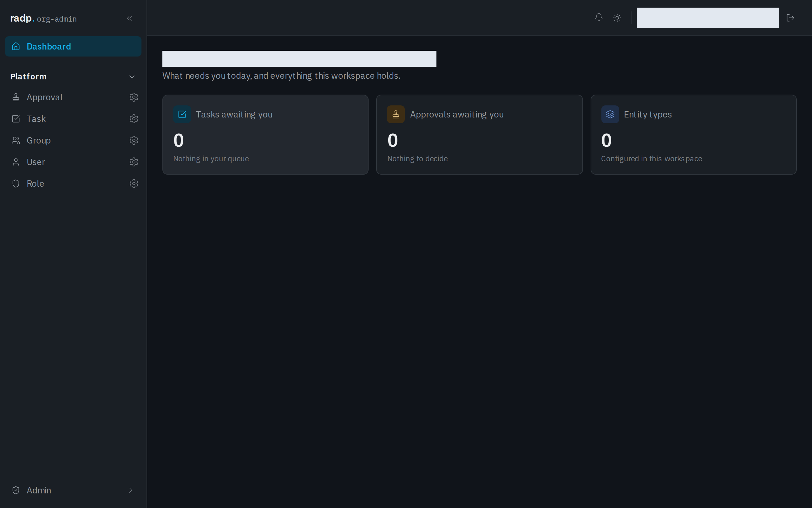Open User settings gear
This screenshot has height=508, width=812.
click(134, 162)
